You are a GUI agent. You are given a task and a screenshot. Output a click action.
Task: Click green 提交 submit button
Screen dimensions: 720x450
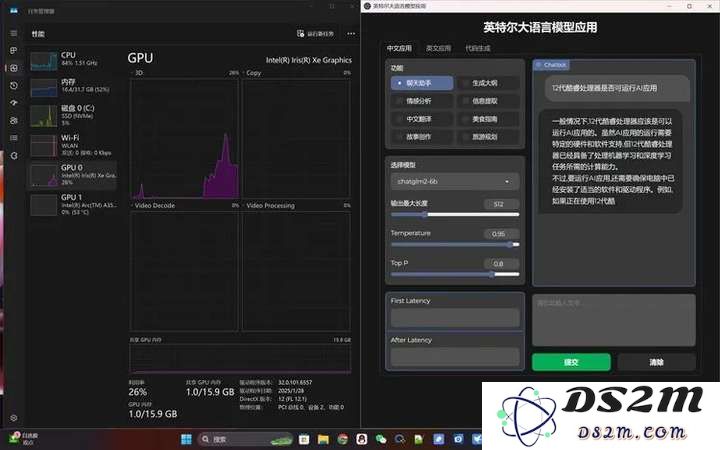click(x=571, y=362)
